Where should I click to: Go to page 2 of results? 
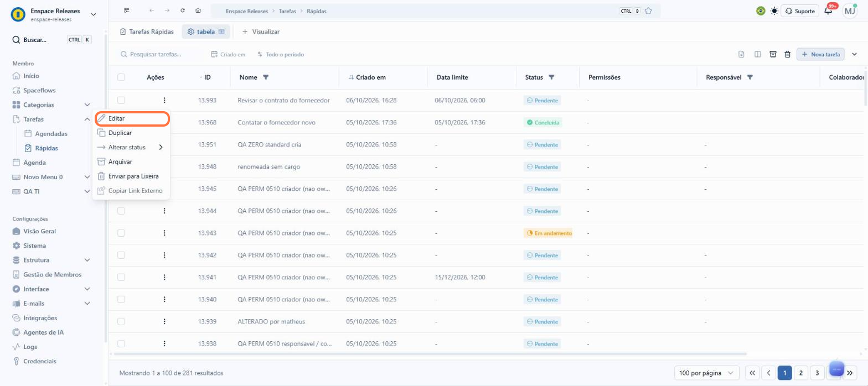[x=801, y=373]
